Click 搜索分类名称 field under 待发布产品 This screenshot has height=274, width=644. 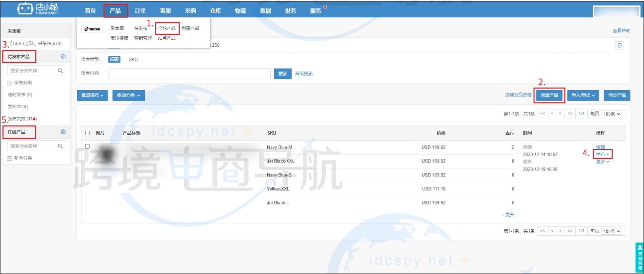[x=36, y=71]
